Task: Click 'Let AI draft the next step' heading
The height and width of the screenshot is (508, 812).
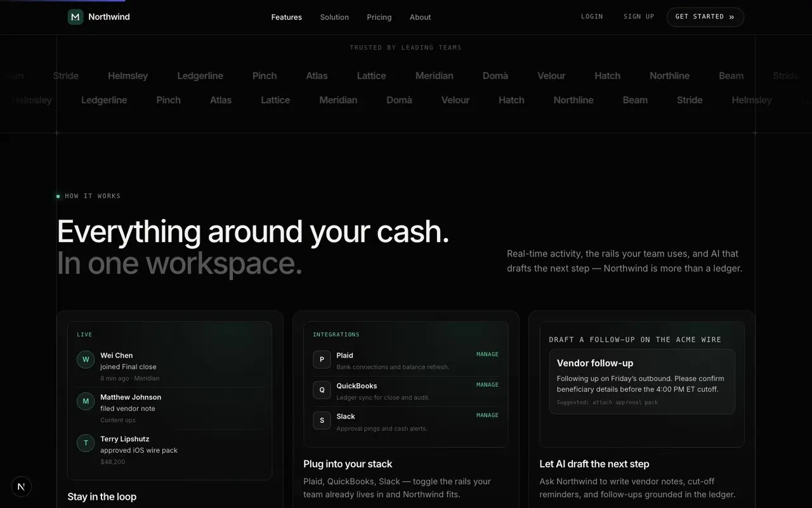Action: (x=594, y=464)
